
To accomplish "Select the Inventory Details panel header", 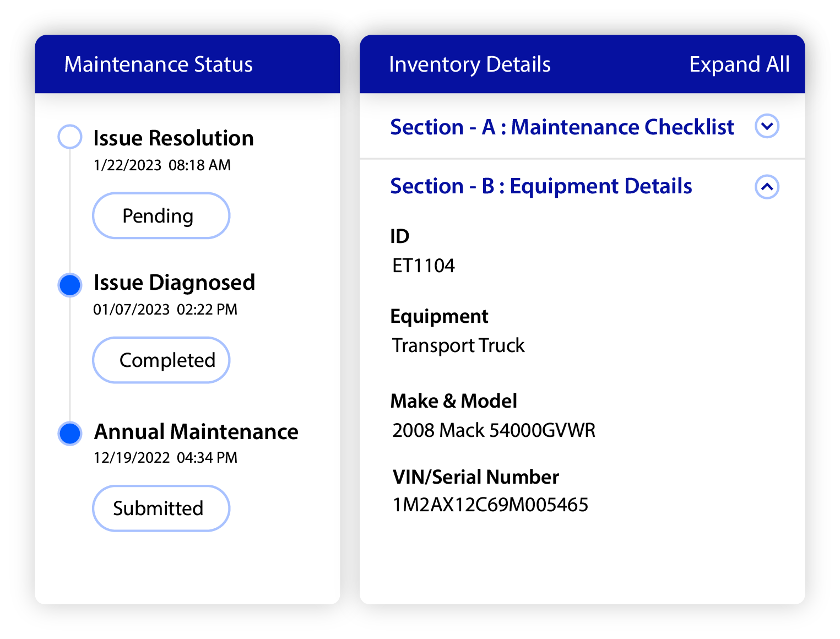I will coord(469,64).
